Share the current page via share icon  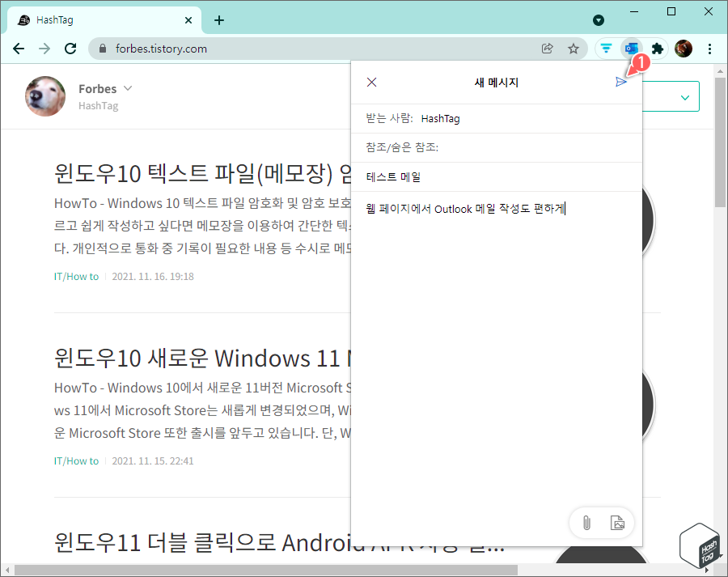pos(548,49)
